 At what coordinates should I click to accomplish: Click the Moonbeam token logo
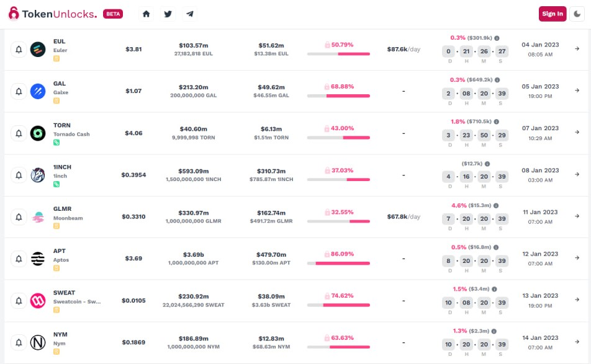click(38, 217)
